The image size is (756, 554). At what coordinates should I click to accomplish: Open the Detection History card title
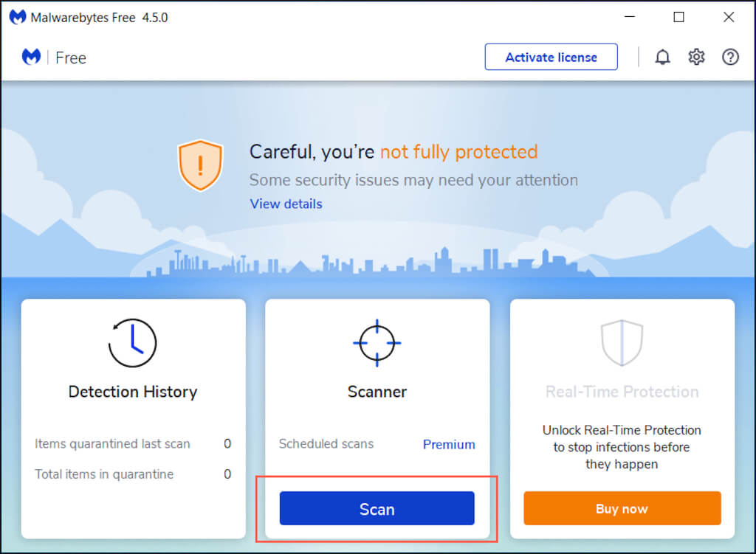click(133, 392)
